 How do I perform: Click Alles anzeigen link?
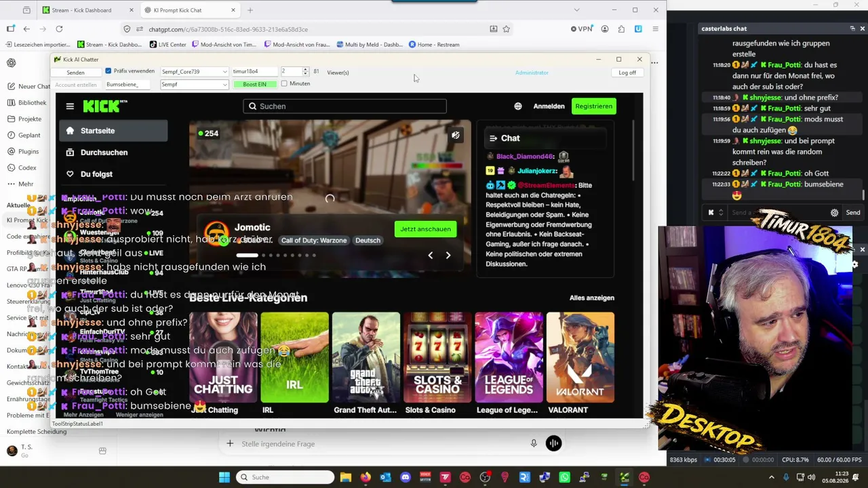coord(592,298)
